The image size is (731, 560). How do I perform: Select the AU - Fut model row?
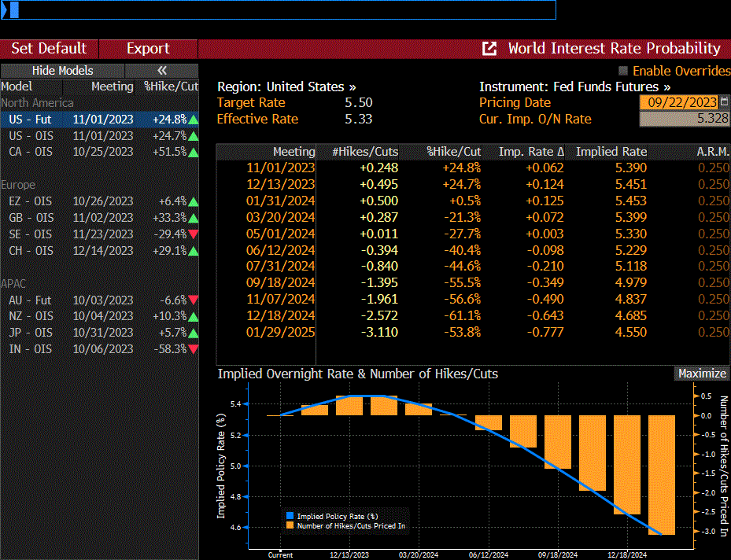[99, 300]
